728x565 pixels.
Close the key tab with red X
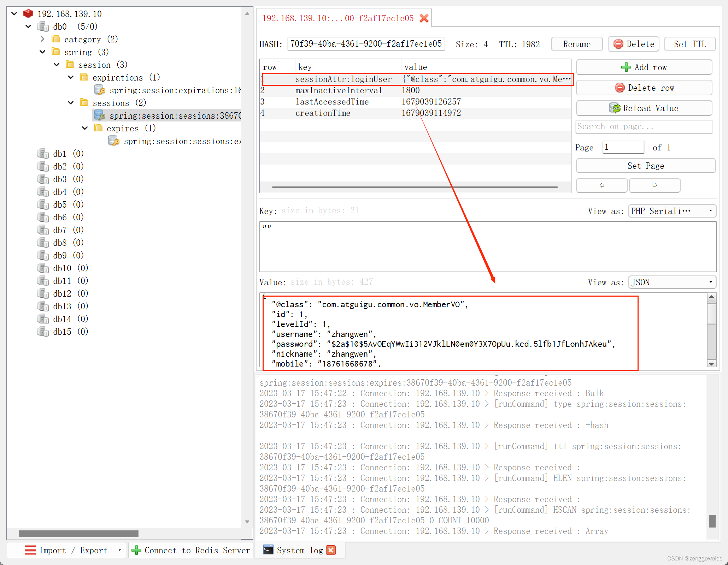point(424,18)
